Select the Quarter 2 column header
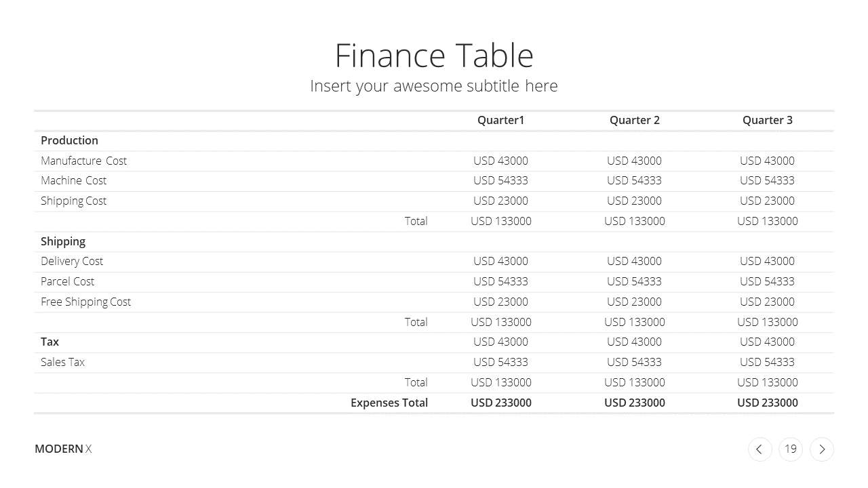 [635, 120]
